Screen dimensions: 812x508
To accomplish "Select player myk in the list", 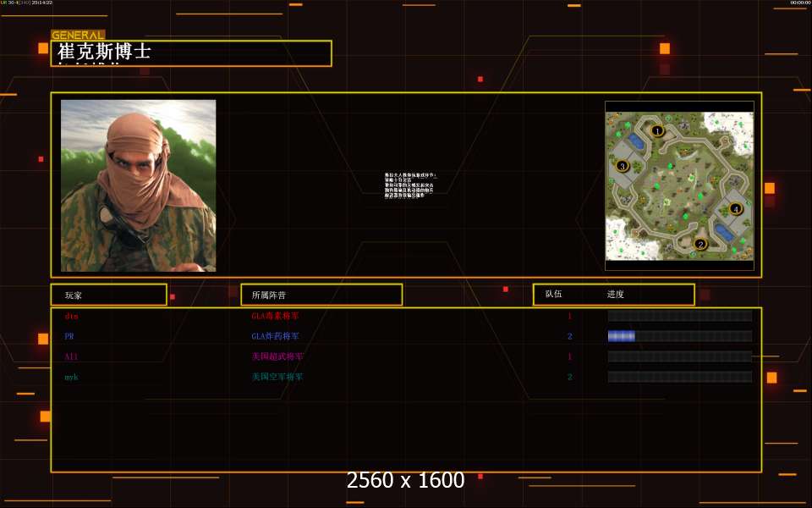I will 71,377.
